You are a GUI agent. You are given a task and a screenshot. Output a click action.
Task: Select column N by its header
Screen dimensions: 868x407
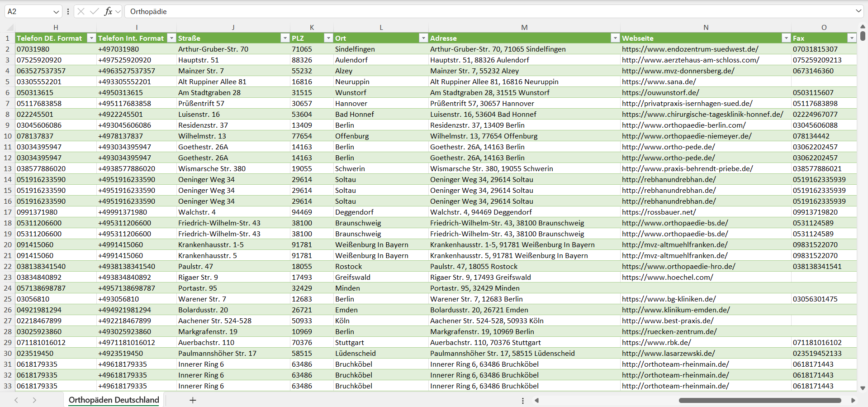pyautogui.click(x=706, y=28)
